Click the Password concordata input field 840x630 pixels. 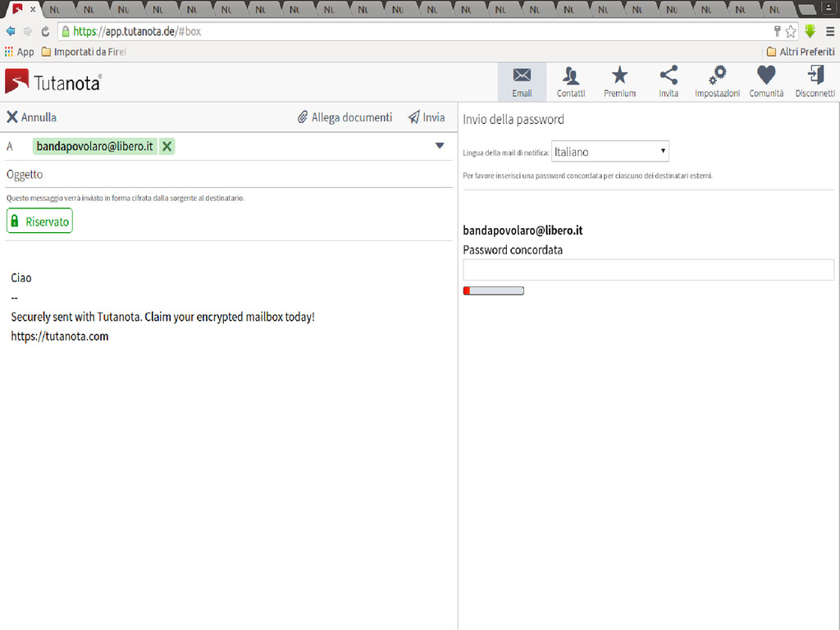point(648,270)
